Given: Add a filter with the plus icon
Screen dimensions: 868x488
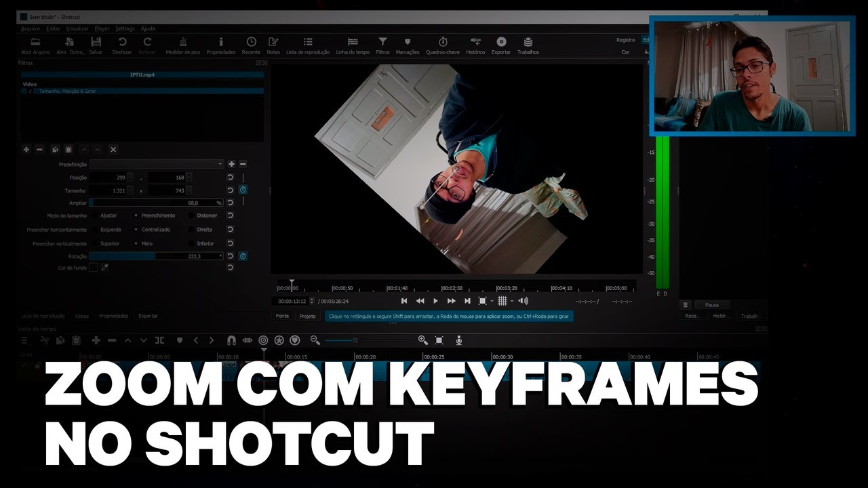Looking at the screenshot, I should click(26, 149).
